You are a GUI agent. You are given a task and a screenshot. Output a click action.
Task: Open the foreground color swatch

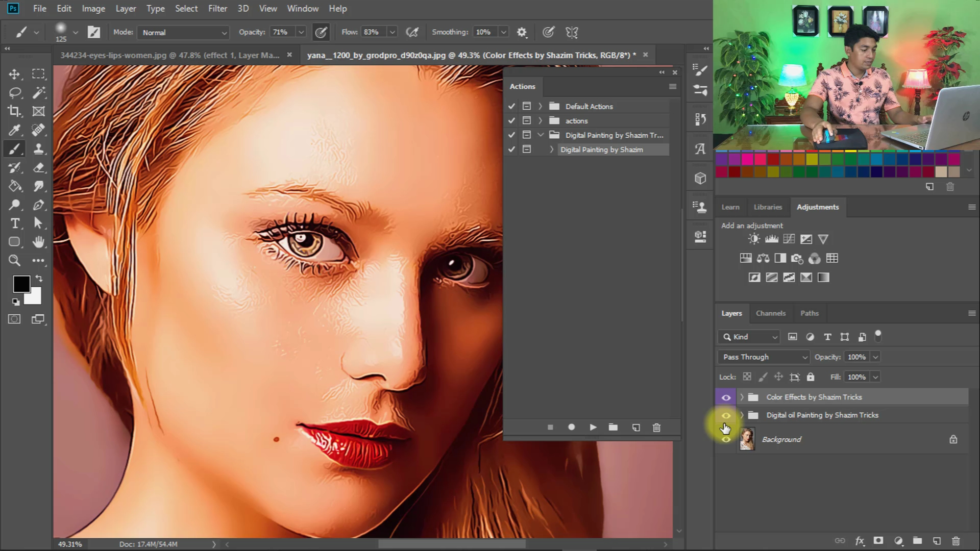(21, 284)
